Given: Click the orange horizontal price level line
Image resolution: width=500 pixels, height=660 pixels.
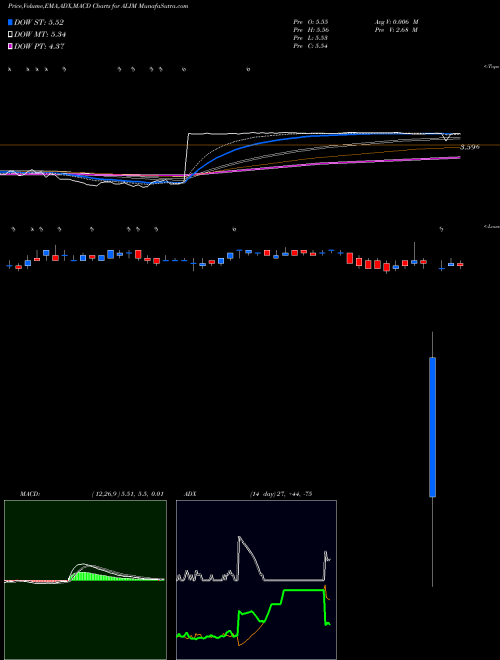Looking at the screenshot, I should [250, 145].
